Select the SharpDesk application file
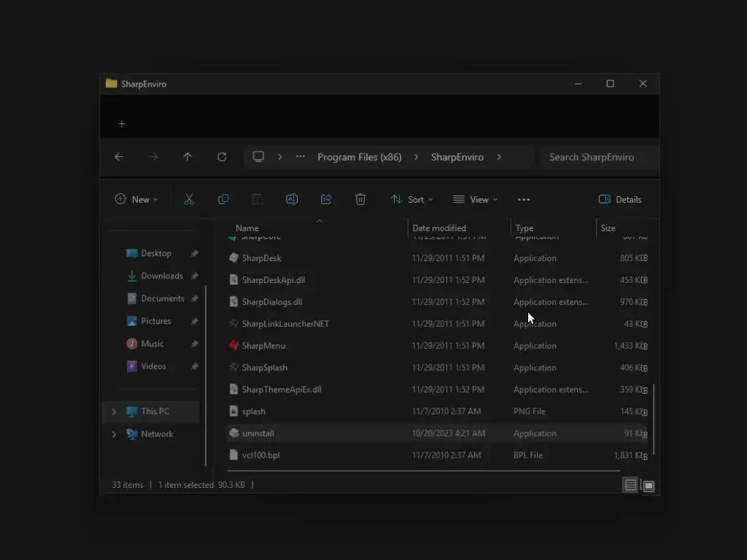Viewport: 747px width, 560px height. [438, 258]
